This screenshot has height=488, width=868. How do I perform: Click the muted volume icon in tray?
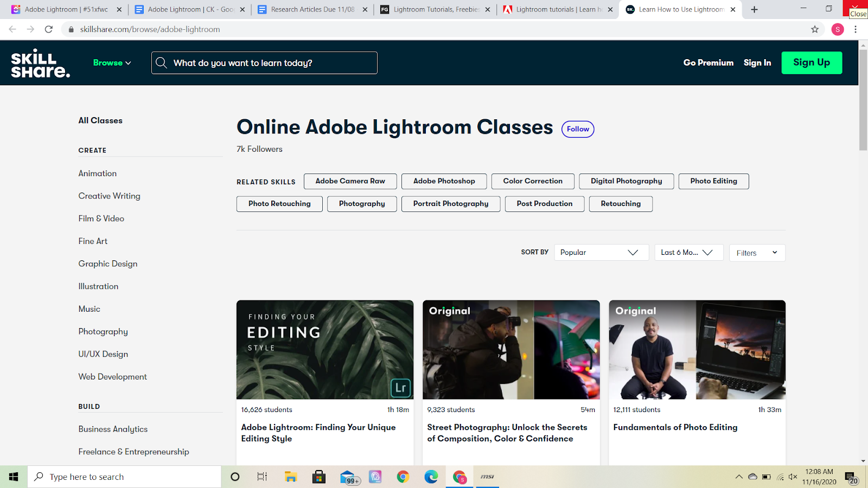pyautogui.click(x=793, y=477)
